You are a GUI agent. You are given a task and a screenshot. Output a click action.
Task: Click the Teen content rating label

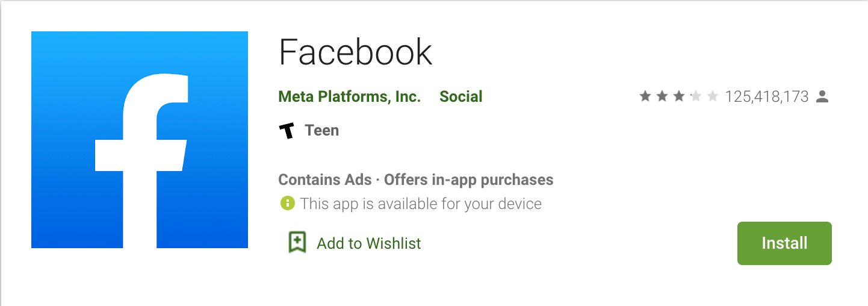[x=322, y=130]
